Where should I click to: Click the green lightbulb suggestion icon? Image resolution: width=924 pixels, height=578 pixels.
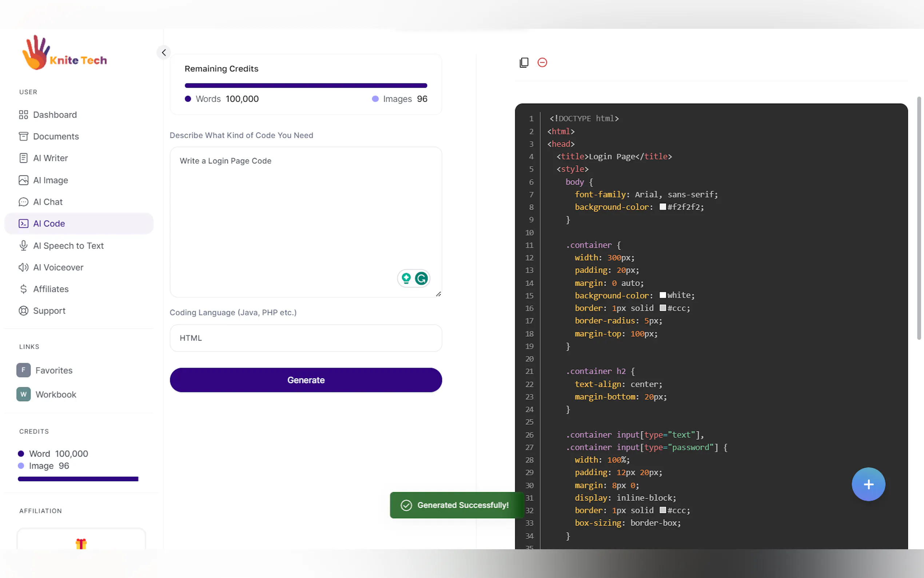(406, 278)
